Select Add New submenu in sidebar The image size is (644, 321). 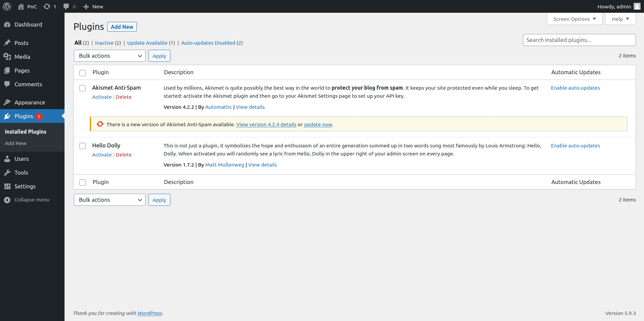[x=15, y=143]
